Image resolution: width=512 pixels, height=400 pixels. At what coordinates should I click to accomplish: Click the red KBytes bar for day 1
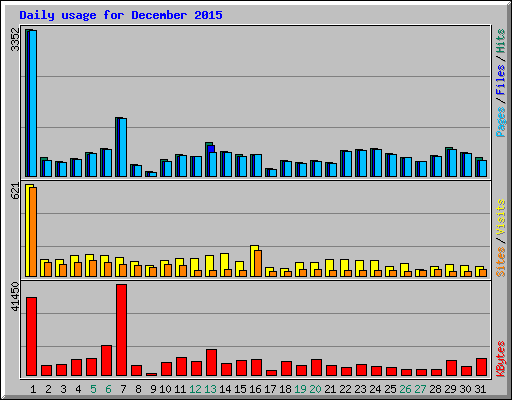(31, 336)
